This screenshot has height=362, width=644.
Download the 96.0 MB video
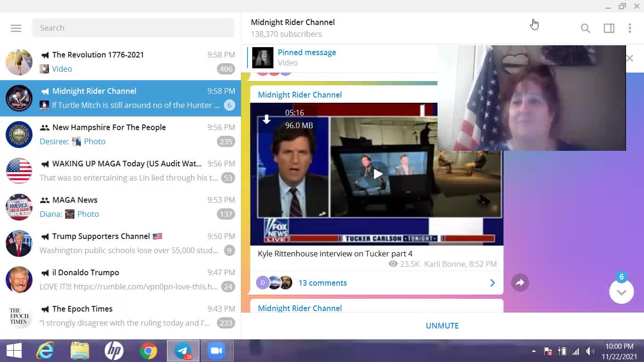(266, 119)
